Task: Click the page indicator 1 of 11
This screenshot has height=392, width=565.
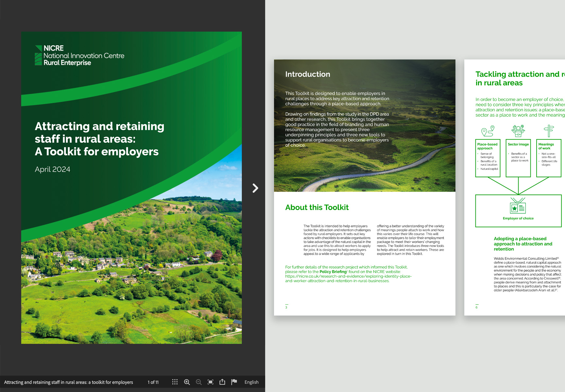Action: (153, 382)
